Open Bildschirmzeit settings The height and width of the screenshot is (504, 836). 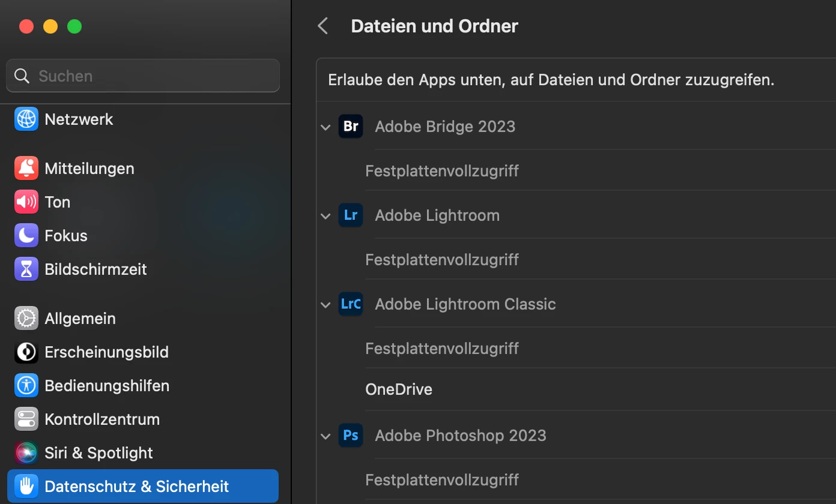pyautogui.click(x=143, y=269)
